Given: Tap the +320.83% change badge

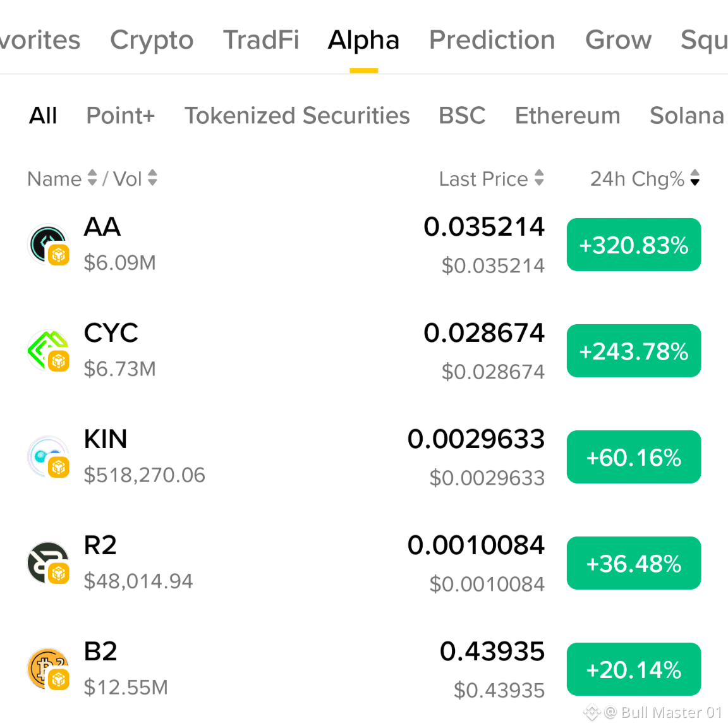Looking at the screenshot, I should (x=634, y=245).
